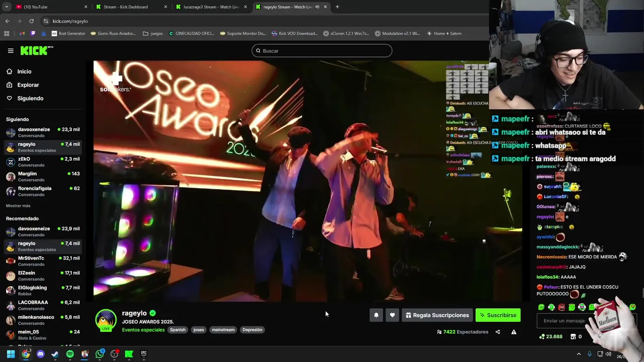
Task: Open Eventos especiales category link
Action: tap(143, 330)
